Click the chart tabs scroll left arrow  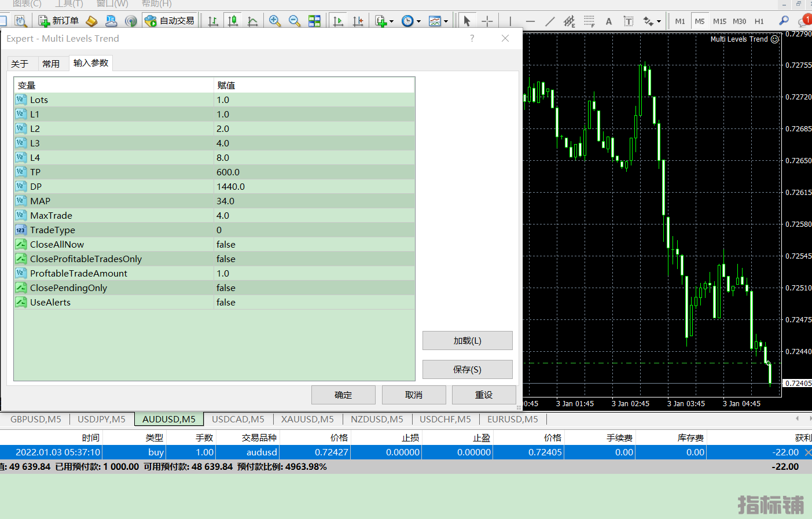[x=798, y=418]
